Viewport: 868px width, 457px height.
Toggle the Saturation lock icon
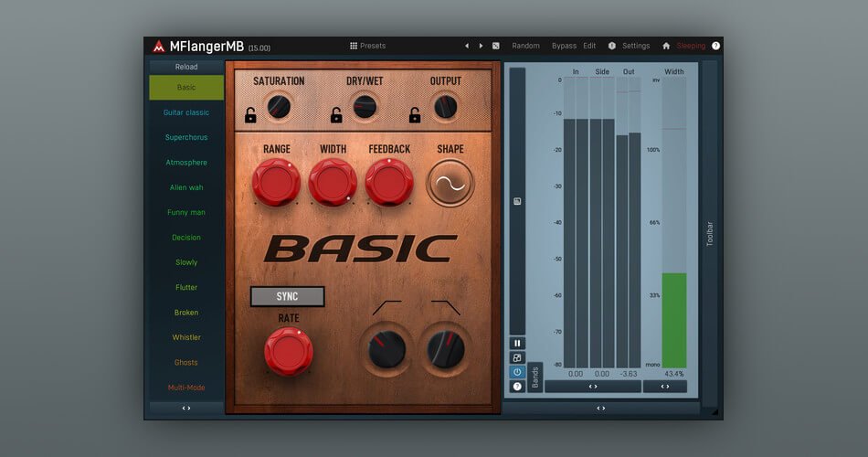tap(250, 114)
